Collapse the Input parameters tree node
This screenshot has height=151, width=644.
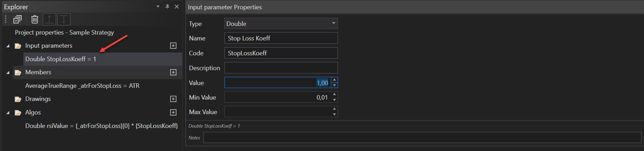[x=8, y=46]
